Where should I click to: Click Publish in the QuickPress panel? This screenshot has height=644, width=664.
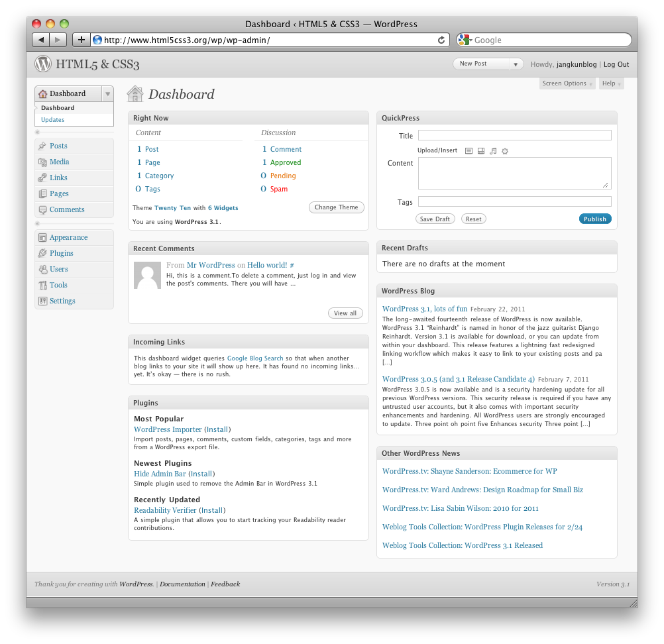tap(594, 219)
